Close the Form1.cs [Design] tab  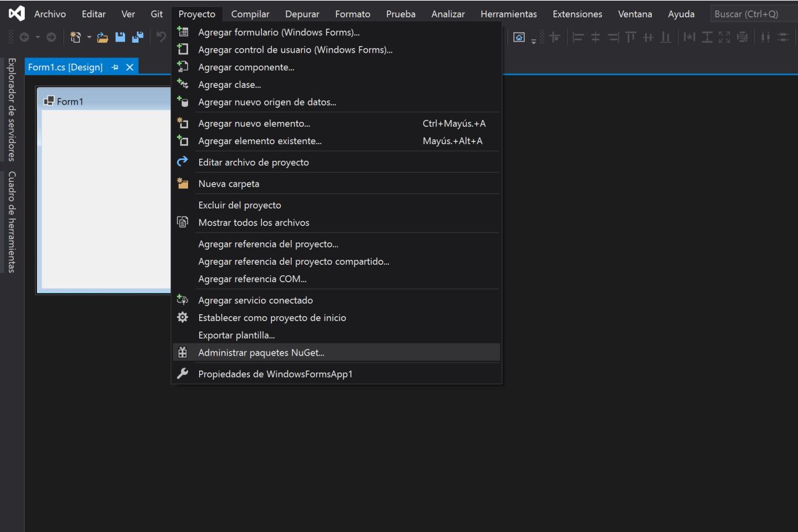(x=129, y=67)
